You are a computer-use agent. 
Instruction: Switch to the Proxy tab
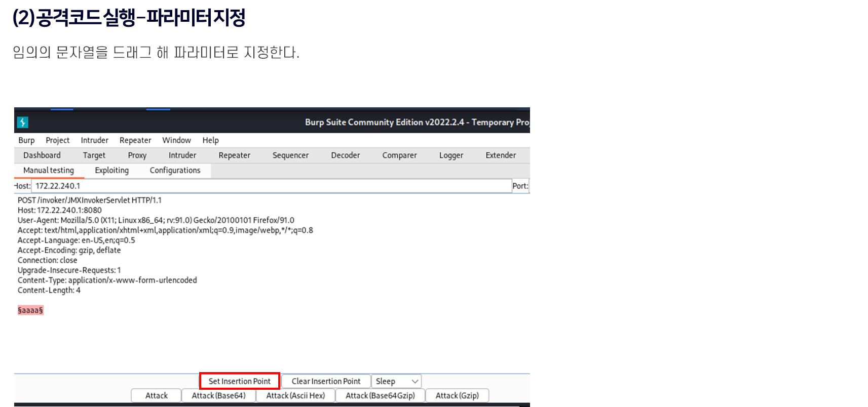pyautogui.click(x=137, y=155)
